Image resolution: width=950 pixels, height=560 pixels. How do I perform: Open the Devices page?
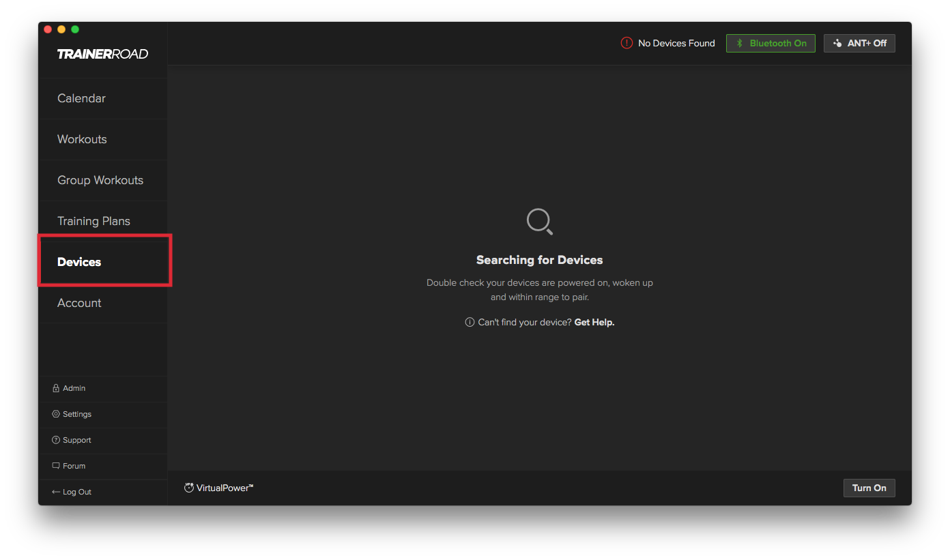click(102, 262)
